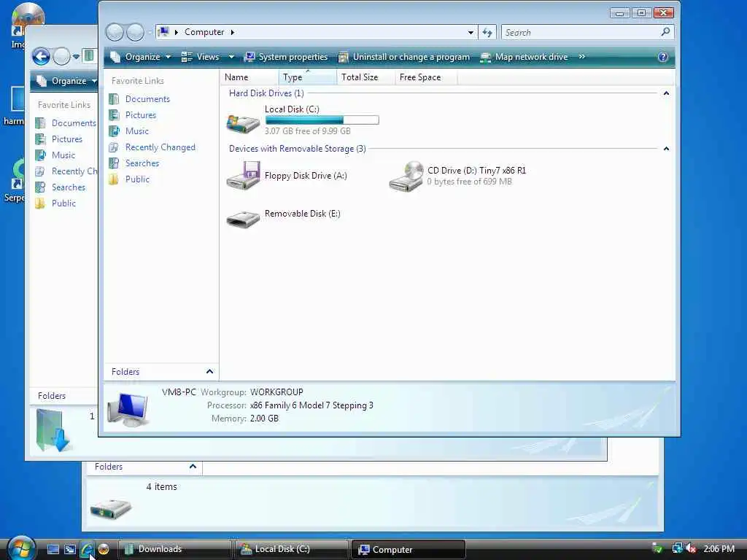Click the arrow after Computer in breadcrumb
This screenshot has height=560, width=747.
tap(233, 32)
